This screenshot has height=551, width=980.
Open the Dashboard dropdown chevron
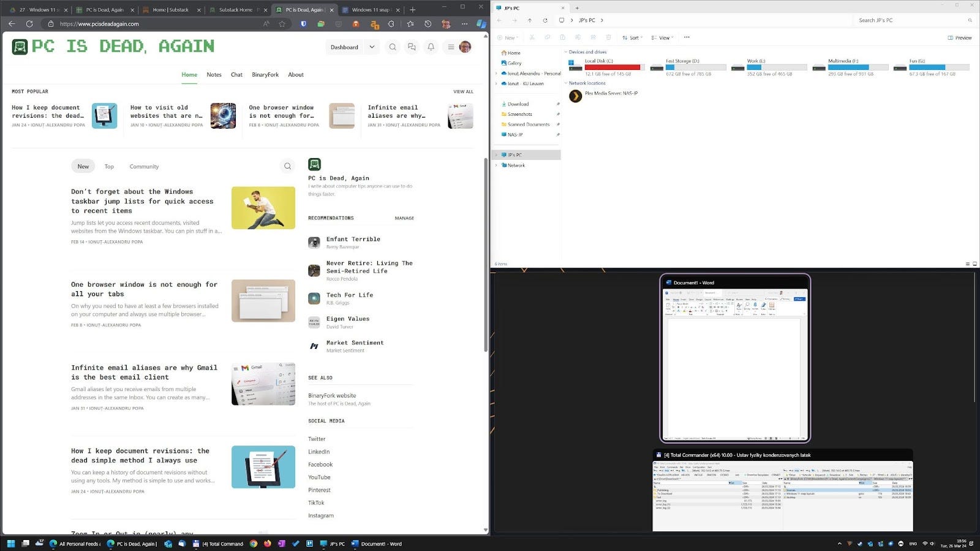pyautogui.click(x=372, y=47)
